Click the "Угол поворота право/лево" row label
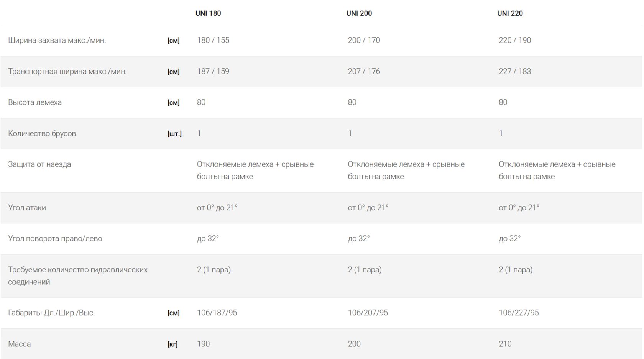This screenshot has width=644, height=359. tap(55, 239)
